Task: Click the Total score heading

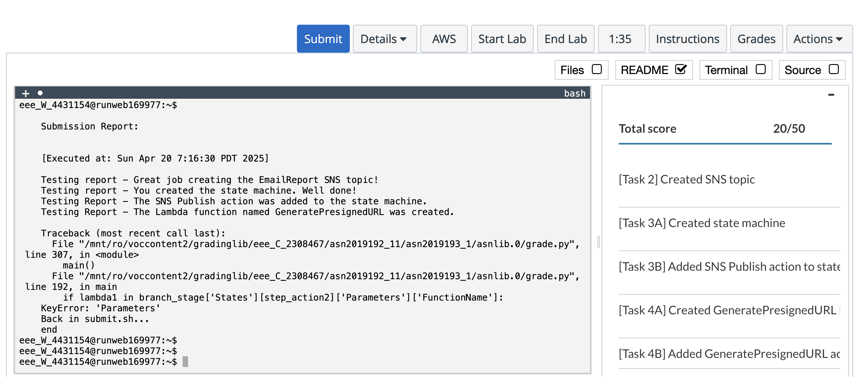Action: [x=647, y=128]
